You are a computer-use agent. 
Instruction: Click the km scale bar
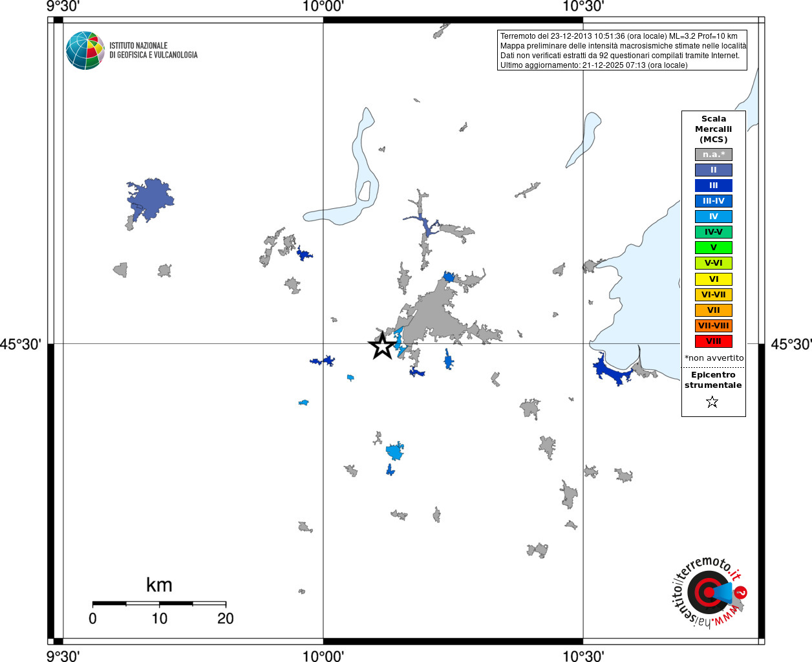(159, 603)
